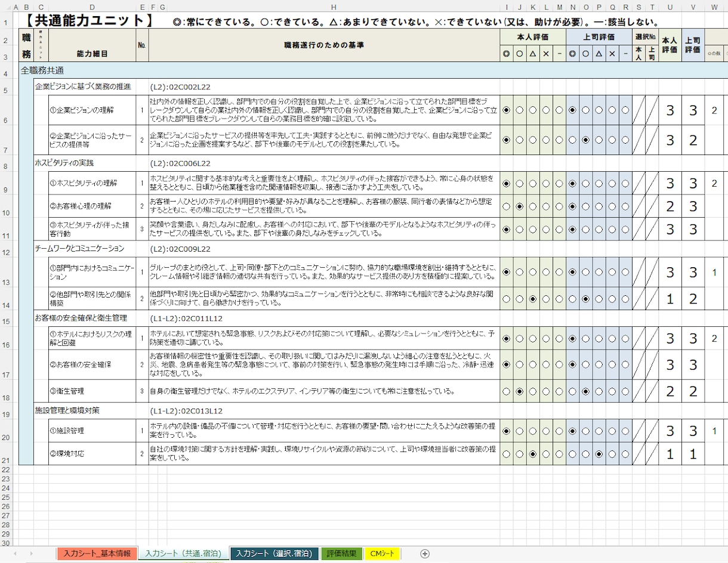Select the ③衛生管理 item cell
The height and width of the screenshot is (563, 728).
(92, 391)
